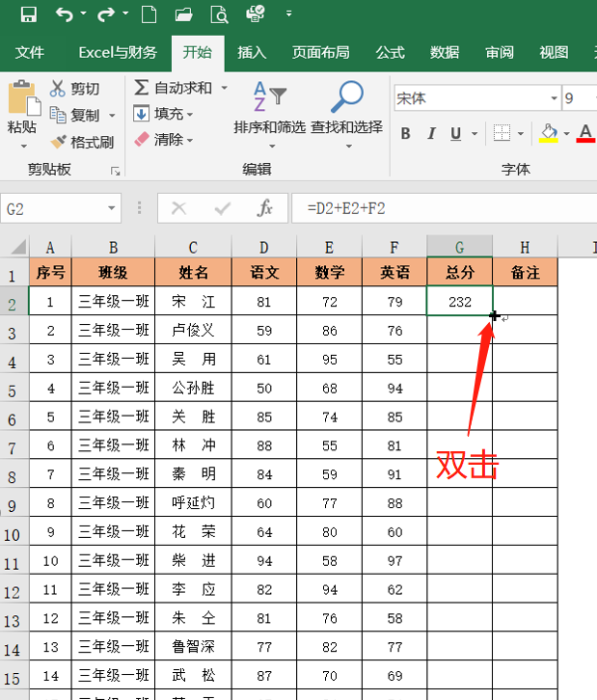Click the 查找和选择 button label
The height and width of the screenshot is (700, 597).
[x=347, y=127]
